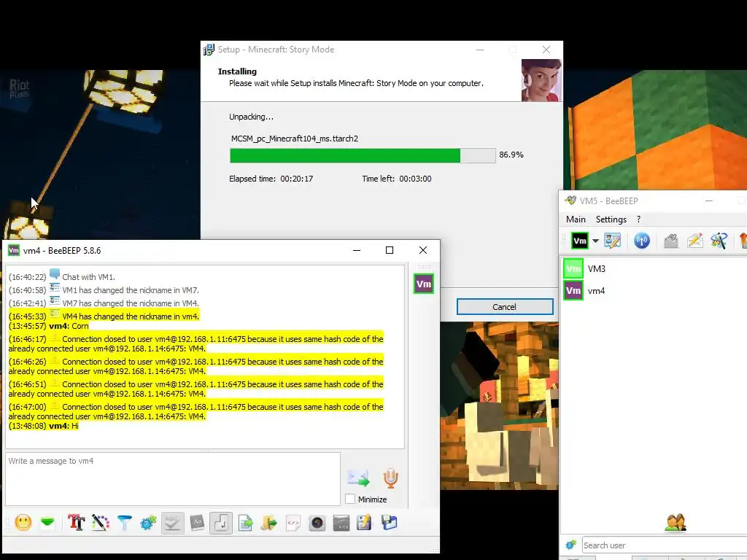Expand the Vm status dropdown arrow

(595, 241)
